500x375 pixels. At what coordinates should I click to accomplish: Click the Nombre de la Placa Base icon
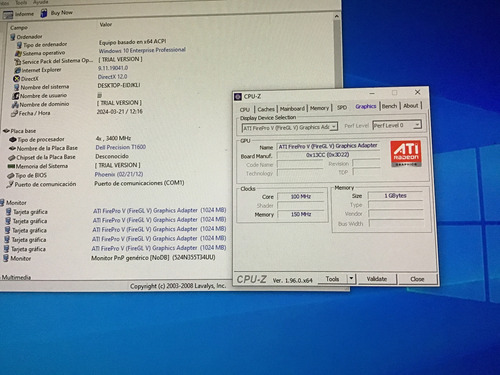(x=12, y=148)
